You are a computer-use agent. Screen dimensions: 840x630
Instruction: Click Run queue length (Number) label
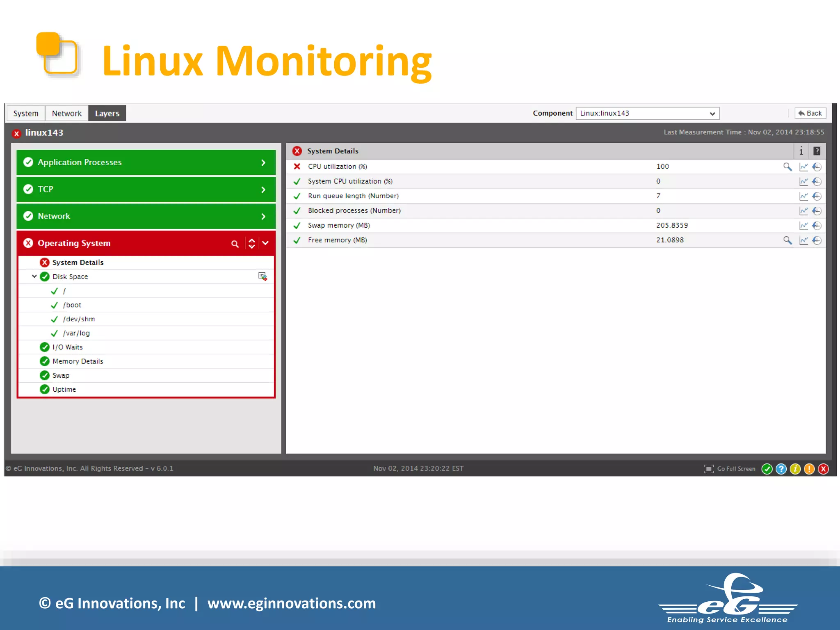[353, 196]
